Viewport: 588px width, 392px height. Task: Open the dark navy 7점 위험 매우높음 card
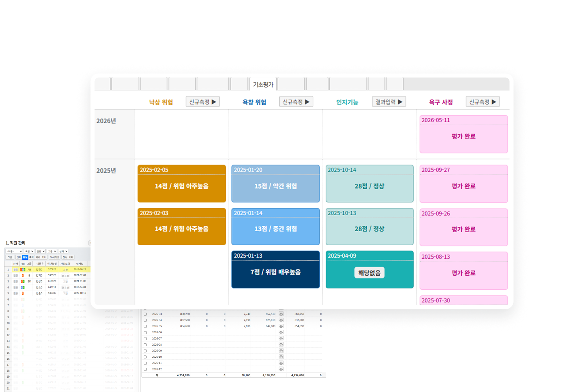[275, 269]
